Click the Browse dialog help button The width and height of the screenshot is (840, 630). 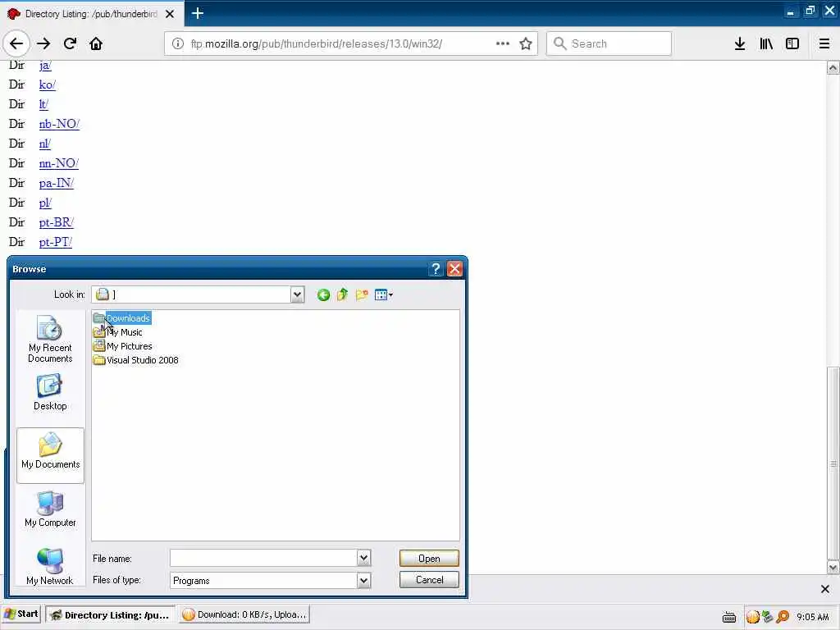pos(436,269)
